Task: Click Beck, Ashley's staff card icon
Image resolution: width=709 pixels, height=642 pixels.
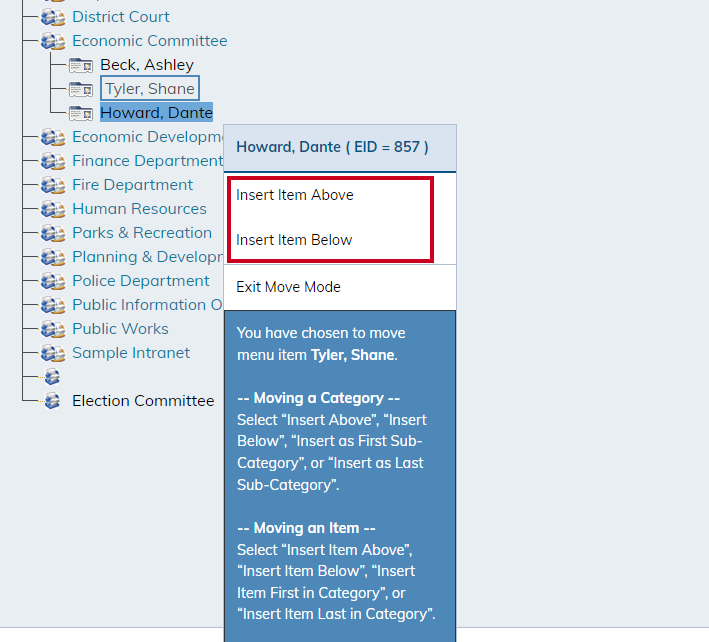Action: (x=81, y=65)
